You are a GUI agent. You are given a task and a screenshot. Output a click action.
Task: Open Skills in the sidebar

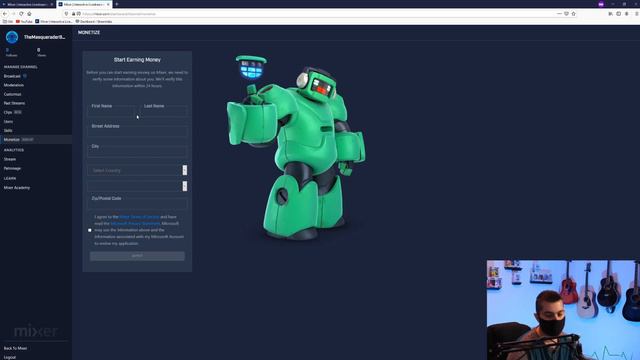[8, 130]
